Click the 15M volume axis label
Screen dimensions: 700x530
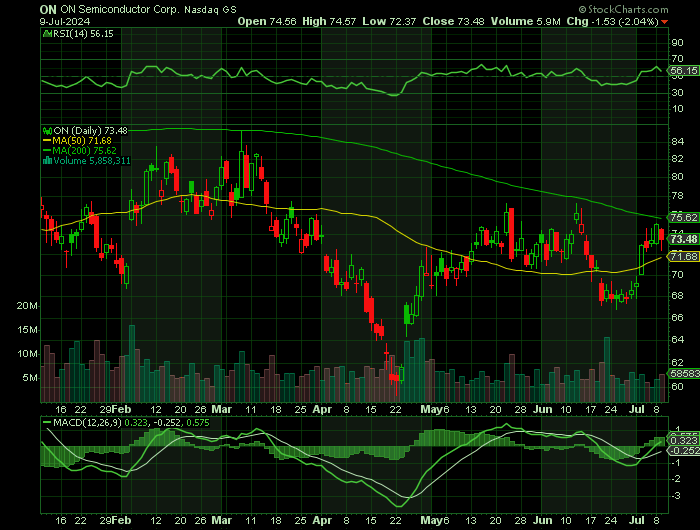click(x=27, y=330)
